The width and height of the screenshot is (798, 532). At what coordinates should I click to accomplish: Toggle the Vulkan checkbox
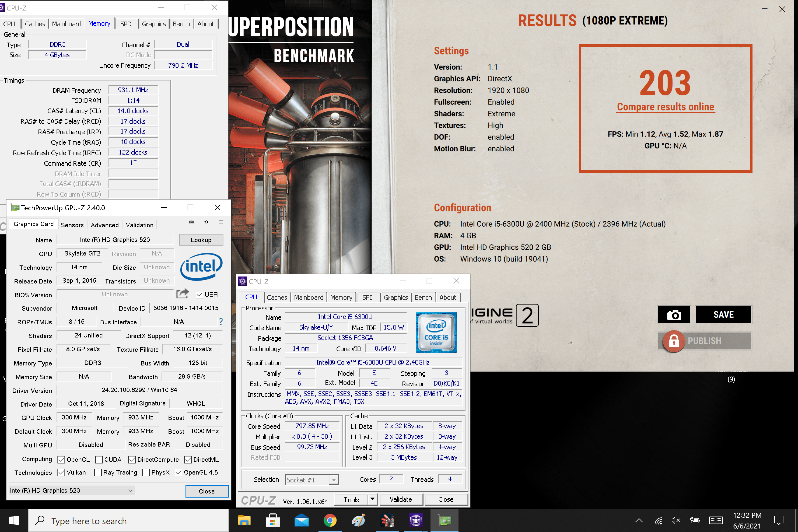61,472
